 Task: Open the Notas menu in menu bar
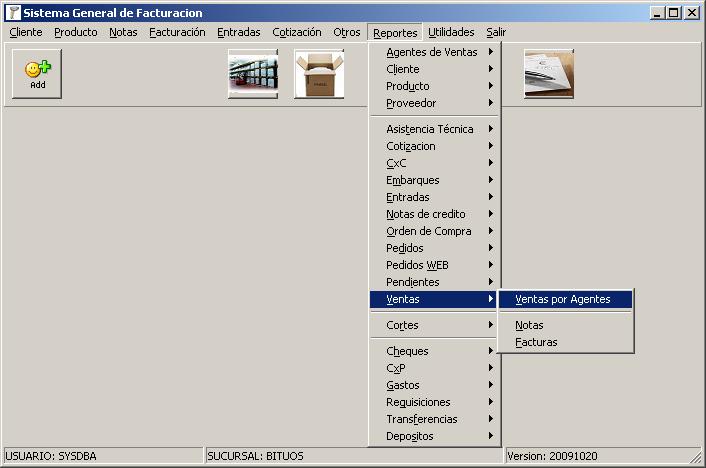[x=123, y=32]
